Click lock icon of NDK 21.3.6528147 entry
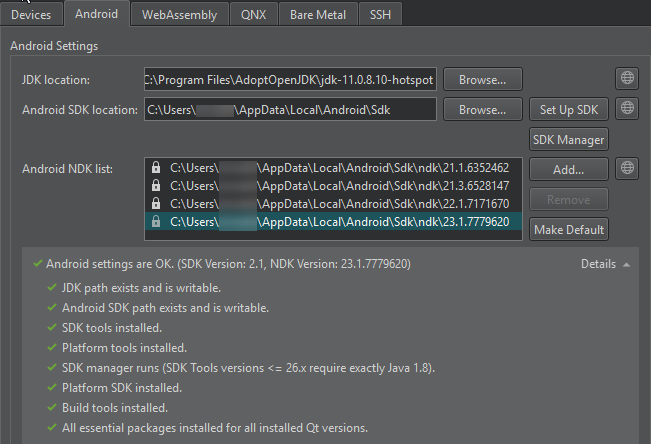 point(156,186)
